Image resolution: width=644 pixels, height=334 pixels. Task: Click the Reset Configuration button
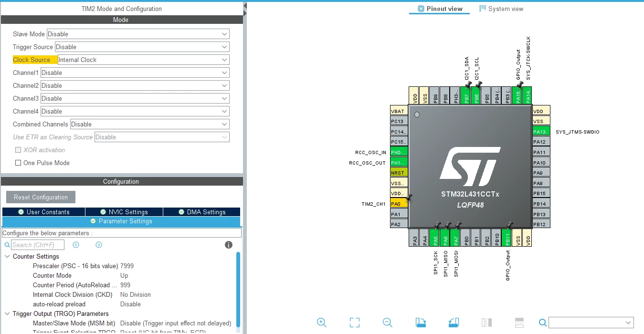tap(41, 197)
